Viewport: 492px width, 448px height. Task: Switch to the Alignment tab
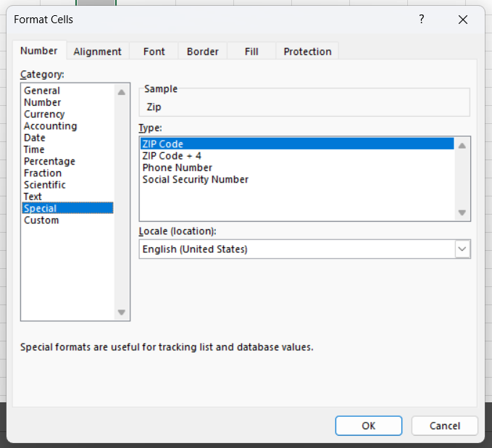(x=97, y=51)
